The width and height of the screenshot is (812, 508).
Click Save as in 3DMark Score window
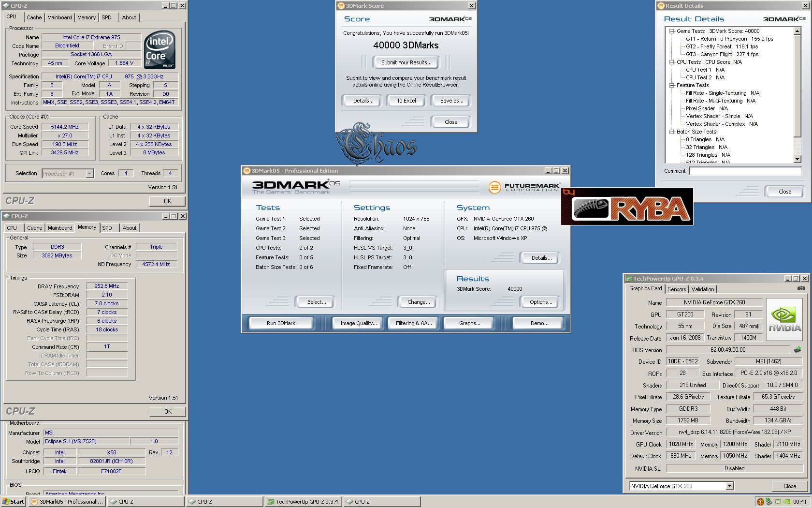click(x=451, y=101)
